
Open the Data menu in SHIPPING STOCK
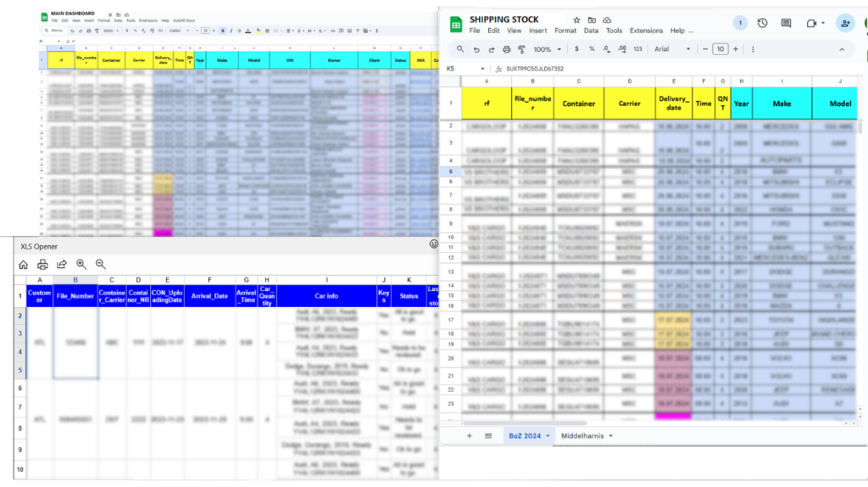591,31
